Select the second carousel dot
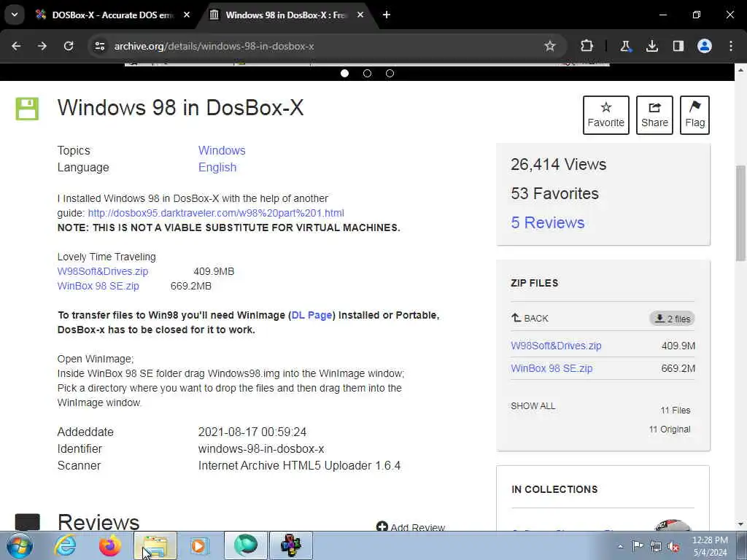The height and width of the screenshot is (560, 747). 368,74
